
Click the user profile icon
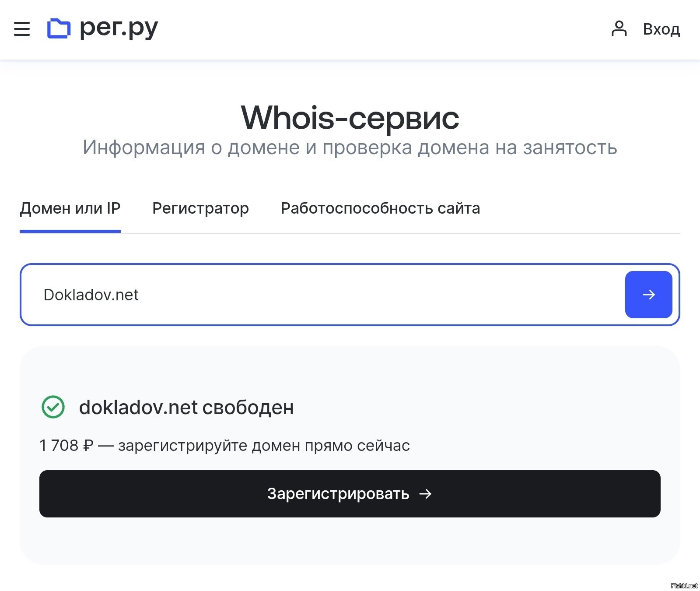click(x=619, y=28)
